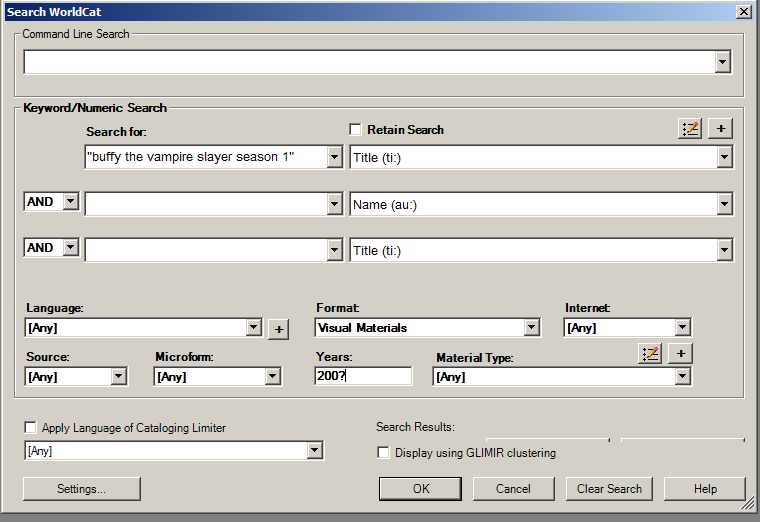Open the first Title (ti:) index dropdown

coord(724,157)
